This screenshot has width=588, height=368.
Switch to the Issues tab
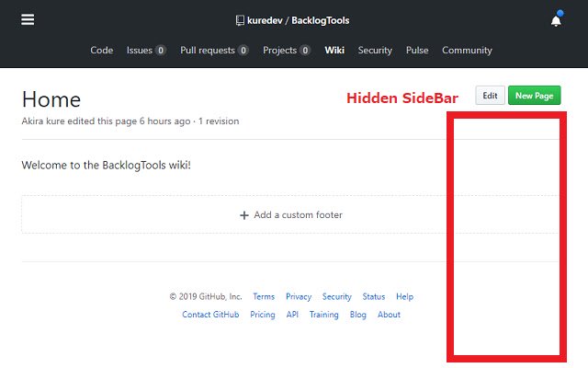coord(146,51)
